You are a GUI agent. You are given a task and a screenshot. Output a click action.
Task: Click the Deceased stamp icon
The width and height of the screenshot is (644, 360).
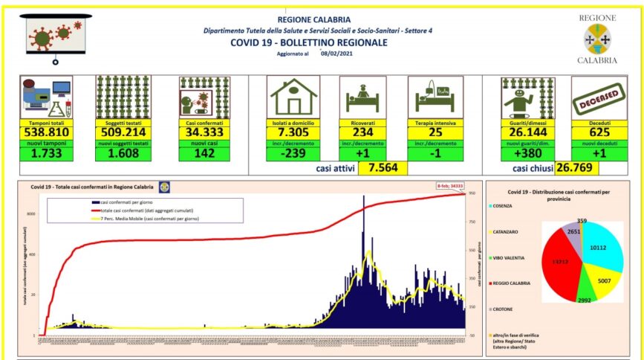click(596, 97)
